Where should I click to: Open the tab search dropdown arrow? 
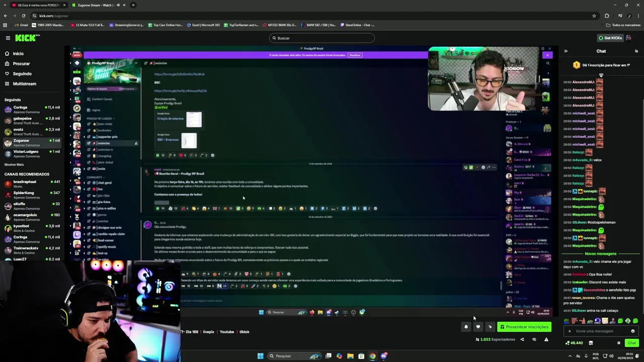point(5,5)
